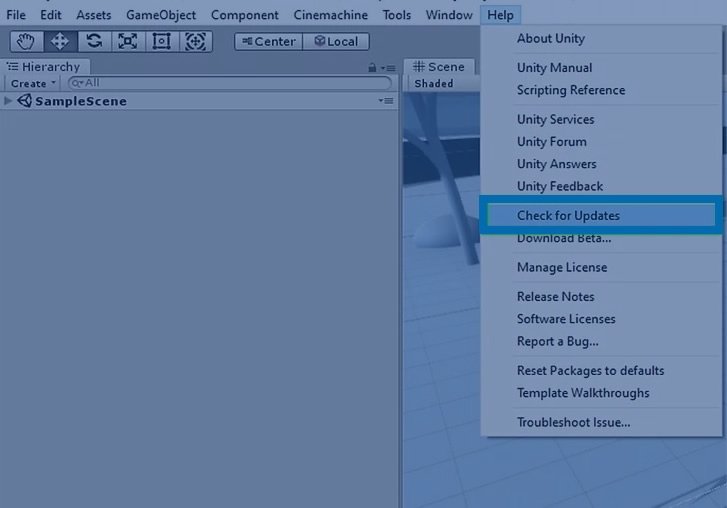
Task: Open the GameObject menu
Action: (x=161, y=15)
